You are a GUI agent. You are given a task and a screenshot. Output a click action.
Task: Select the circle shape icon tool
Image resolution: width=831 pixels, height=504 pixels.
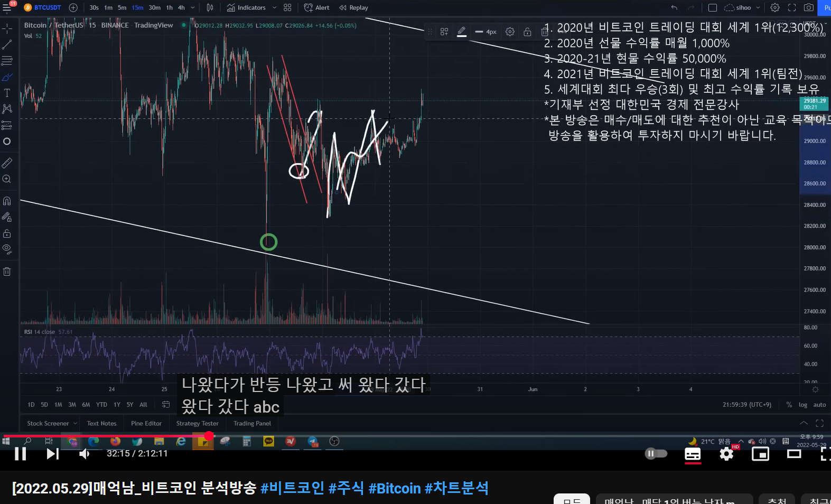pos(7,142)
